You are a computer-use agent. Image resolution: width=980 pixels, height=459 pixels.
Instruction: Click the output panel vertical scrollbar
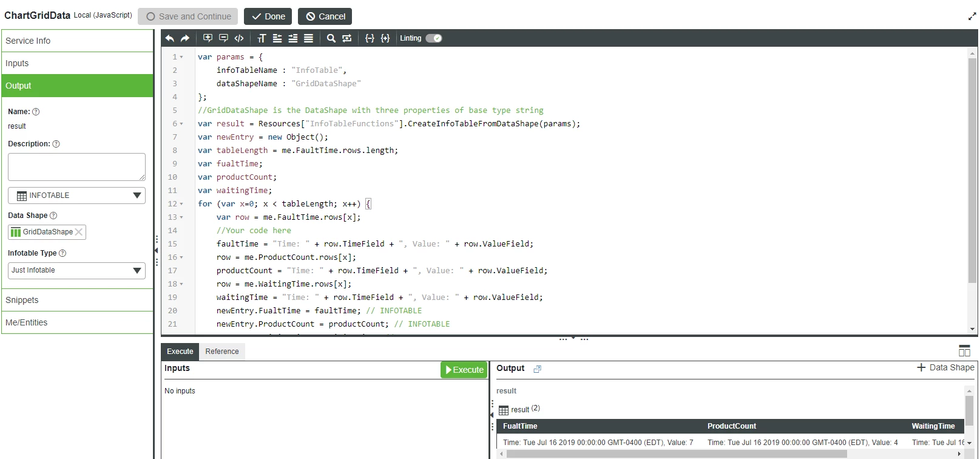click(969, 411)
